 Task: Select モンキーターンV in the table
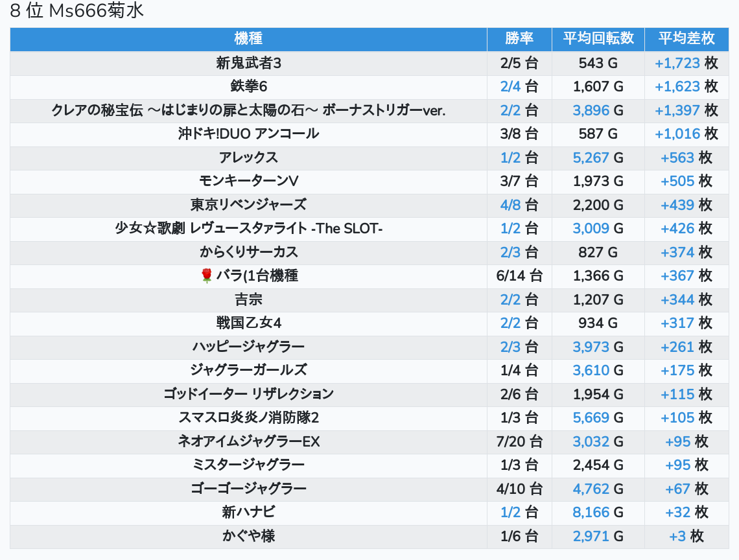pyautogui.click(x=248, y=181)
